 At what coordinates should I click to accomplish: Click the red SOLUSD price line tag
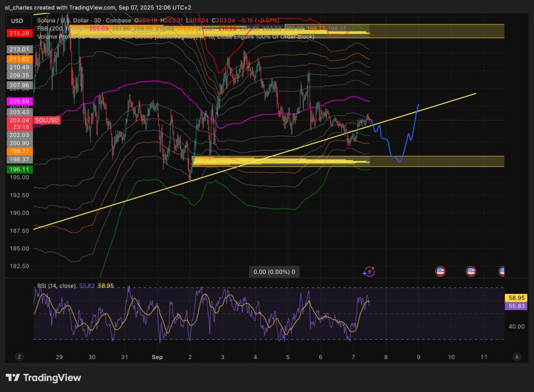[47, 120]
